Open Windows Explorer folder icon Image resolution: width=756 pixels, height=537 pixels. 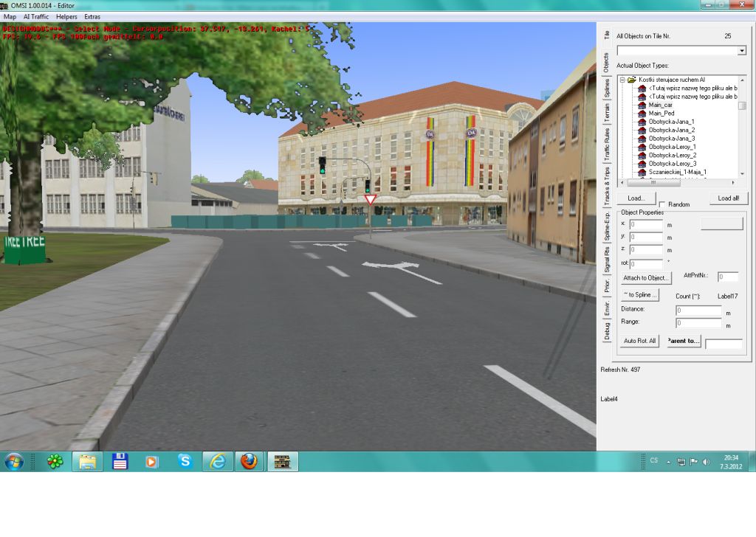pos(87,462)
